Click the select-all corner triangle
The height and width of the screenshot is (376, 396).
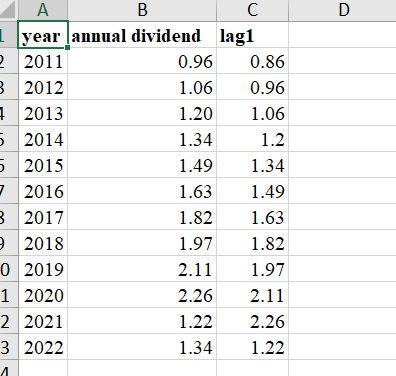pos(8,10)
